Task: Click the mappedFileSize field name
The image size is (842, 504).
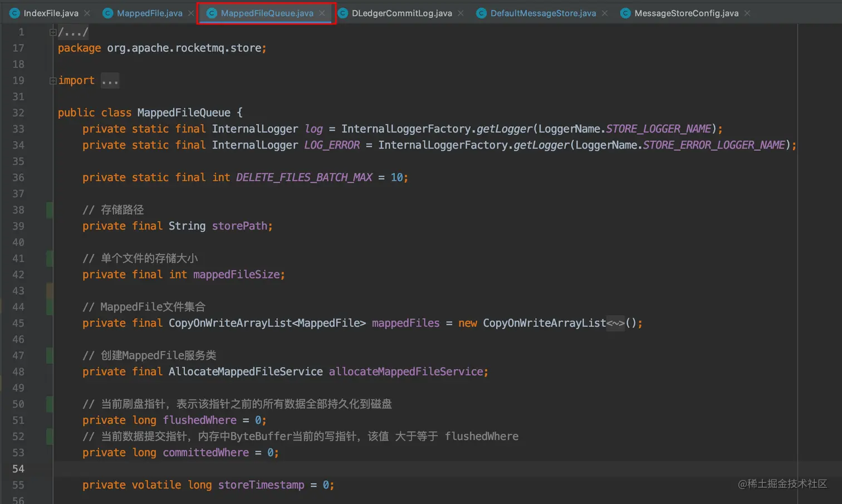Action: click(236, 275)
